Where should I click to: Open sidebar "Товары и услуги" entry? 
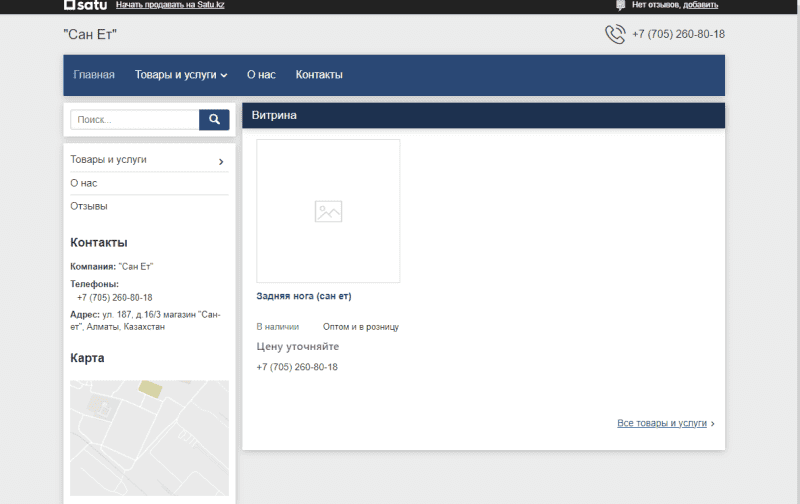tap(108, 160)
